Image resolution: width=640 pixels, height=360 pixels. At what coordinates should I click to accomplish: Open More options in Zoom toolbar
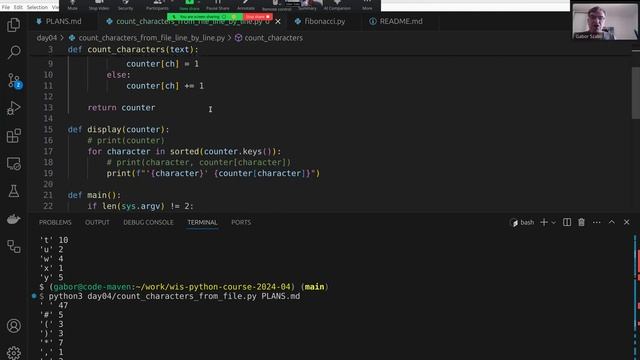coord(367,5)
